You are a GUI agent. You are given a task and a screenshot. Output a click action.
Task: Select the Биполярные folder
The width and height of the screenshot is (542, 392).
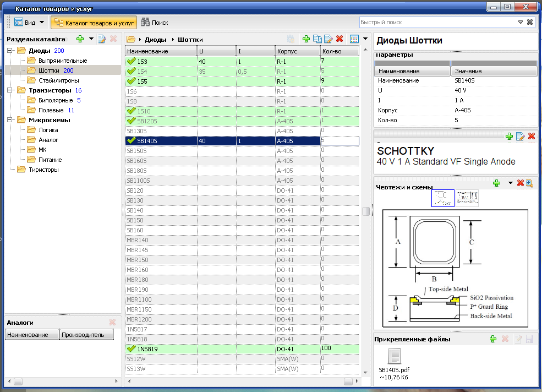pyautogui.click(x=51, y=100)
